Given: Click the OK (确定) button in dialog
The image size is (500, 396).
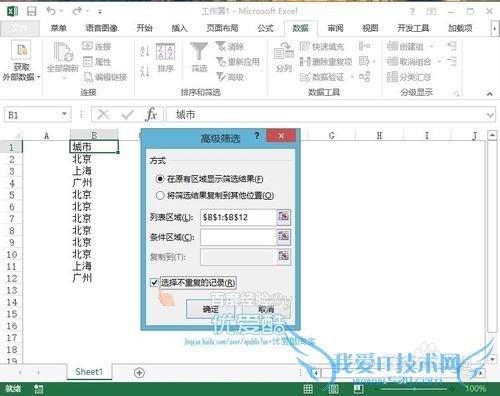Looking at the screenshot, I should [x=210, y=309].
